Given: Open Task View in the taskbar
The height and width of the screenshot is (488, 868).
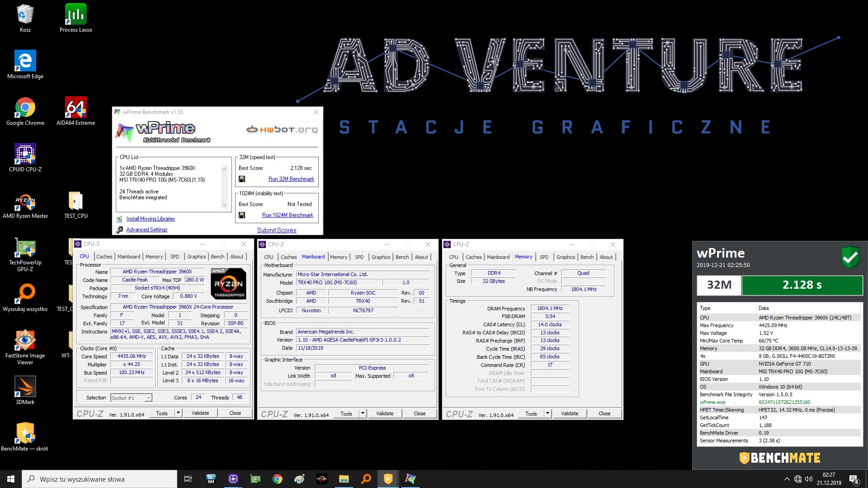Looking at the screenshot, I should (x=188, y=479).
